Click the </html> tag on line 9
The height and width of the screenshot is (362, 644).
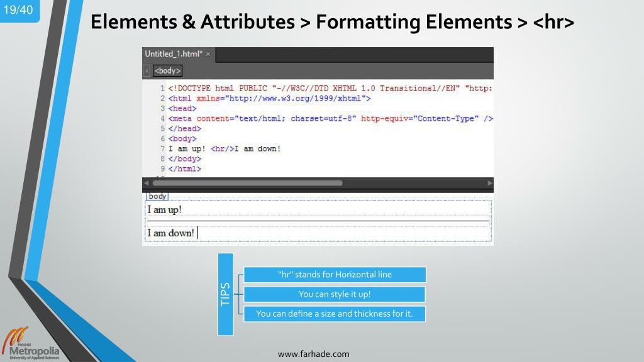tap(185, 168)
